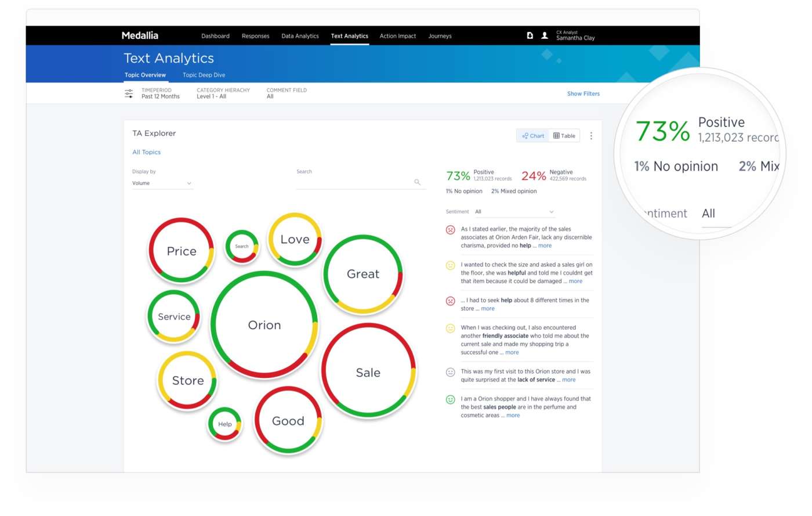The height and width of the screenshot is (516, 812).
Task: Select the Great topic bubble
Action: pos(363,274)
